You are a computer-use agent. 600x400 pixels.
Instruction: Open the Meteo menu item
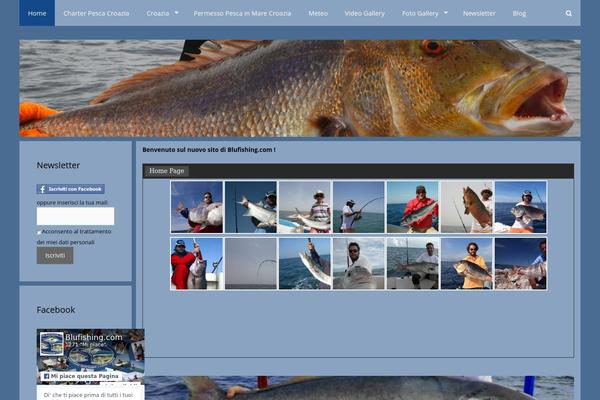point(318,13)
